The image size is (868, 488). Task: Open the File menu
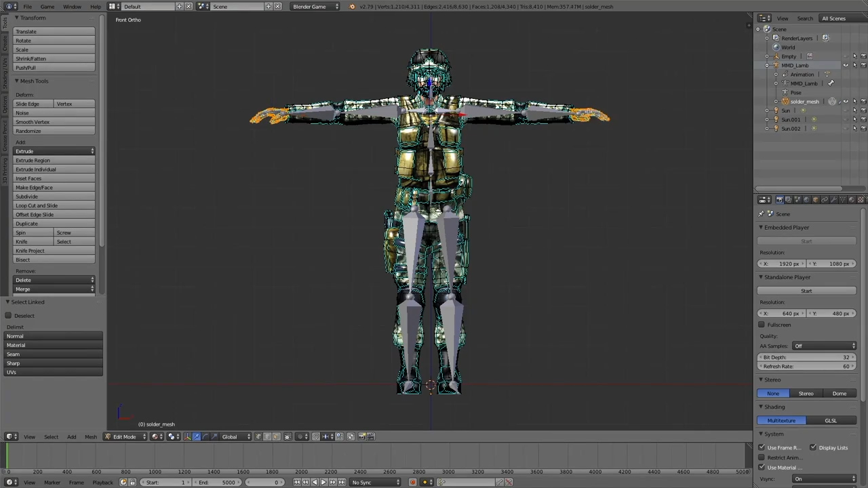pyautogui.click(x=27, y=7)
